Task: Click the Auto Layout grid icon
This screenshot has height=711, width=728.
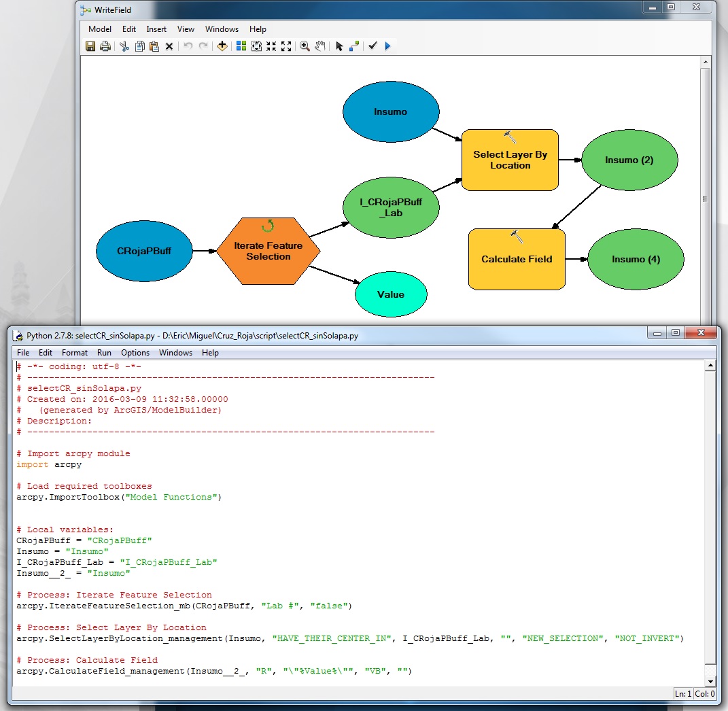Action: (x=241, y=46)
